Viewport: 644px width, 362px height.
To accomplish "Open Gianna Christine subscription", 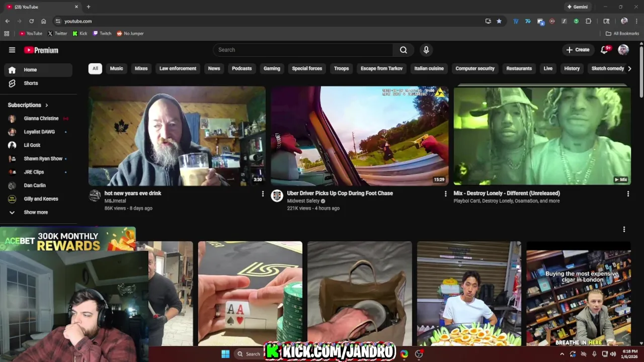I will pyautogui.click(x=38, y=119).
